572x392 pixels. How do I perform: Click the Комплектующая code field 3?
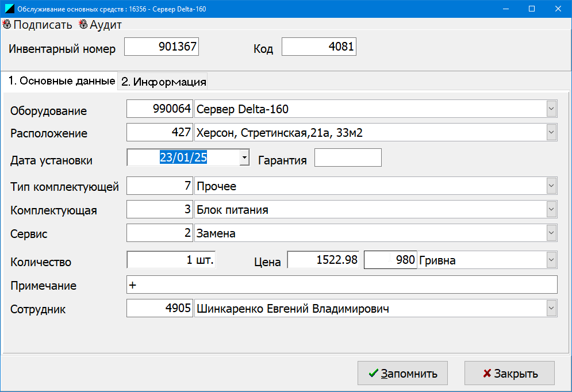pyautogui.click(x=160, y=210)
